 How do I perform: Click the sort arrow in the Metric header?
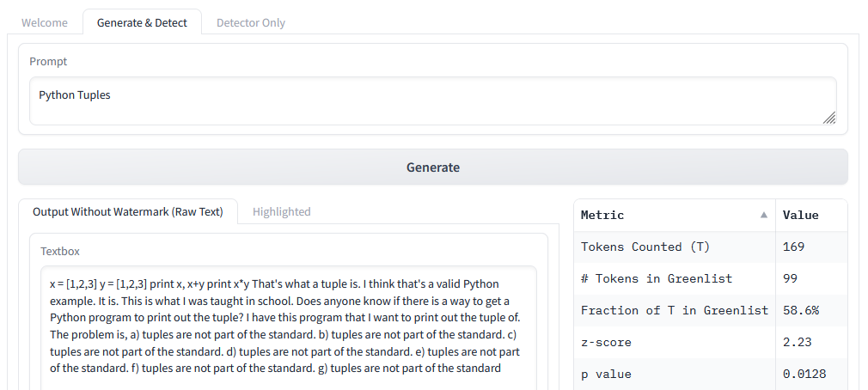click(x=763, y=216)
